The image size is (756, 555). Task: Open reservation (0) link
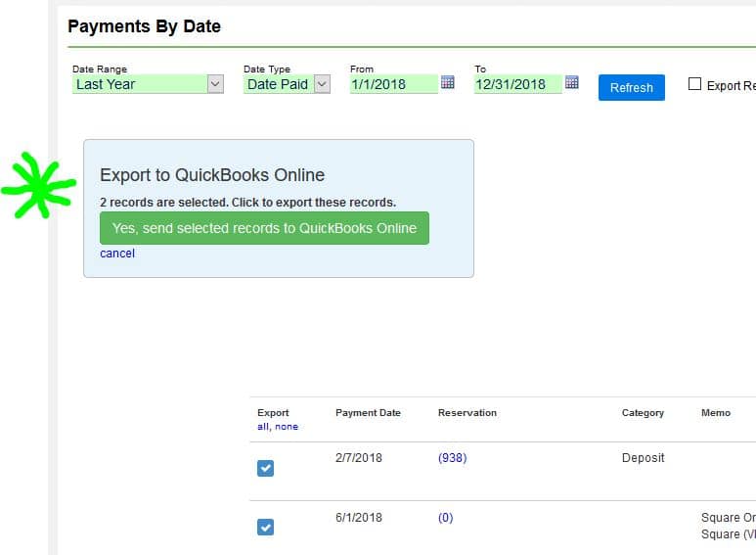[445, 518]
